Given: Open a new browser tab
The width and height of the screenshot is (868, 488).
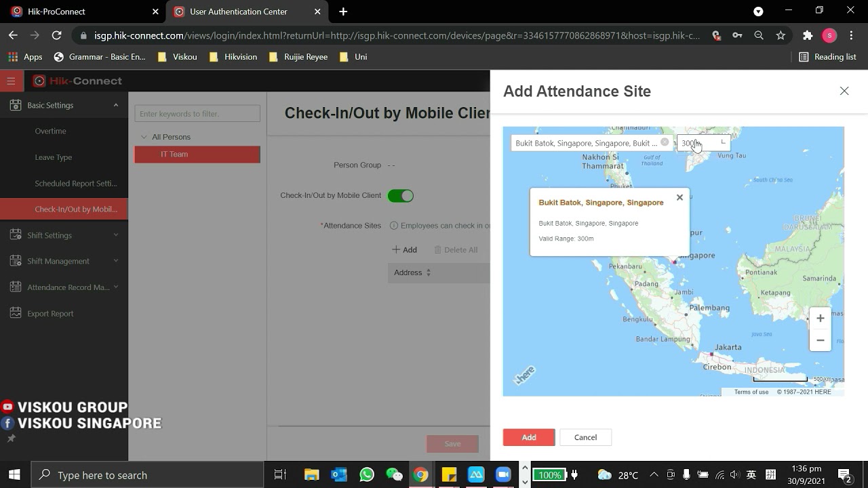Looking at the screenshot, I should tap(343, 12).
